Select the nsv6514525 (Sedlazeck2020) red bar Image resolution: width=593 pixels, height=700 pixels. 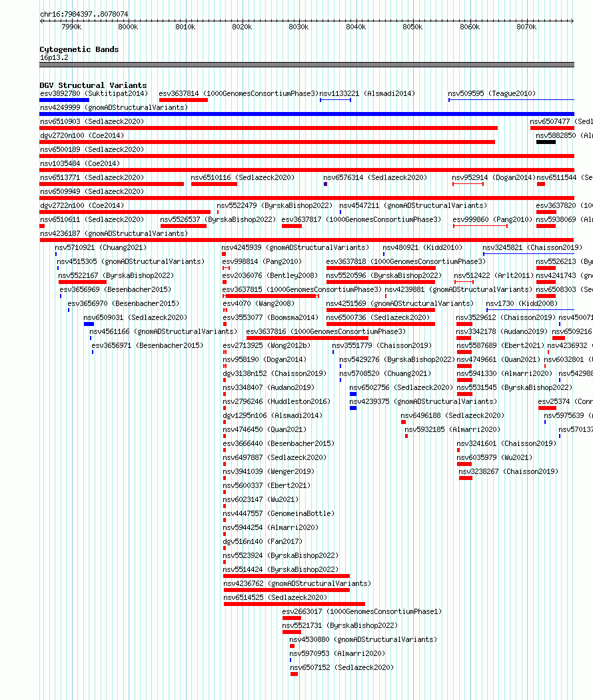coord(295,604)
